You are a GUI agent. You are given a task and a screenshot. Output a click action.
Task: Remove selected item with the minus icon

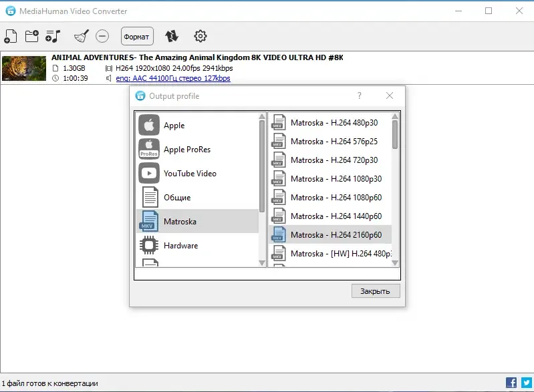[x=102, y=36]
